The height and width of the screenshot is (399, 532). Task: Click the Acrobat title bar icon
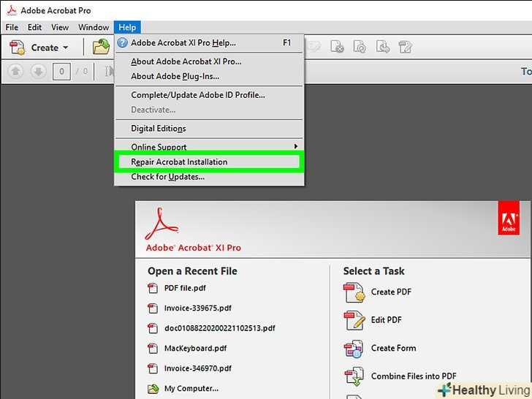tap(12, 10)
